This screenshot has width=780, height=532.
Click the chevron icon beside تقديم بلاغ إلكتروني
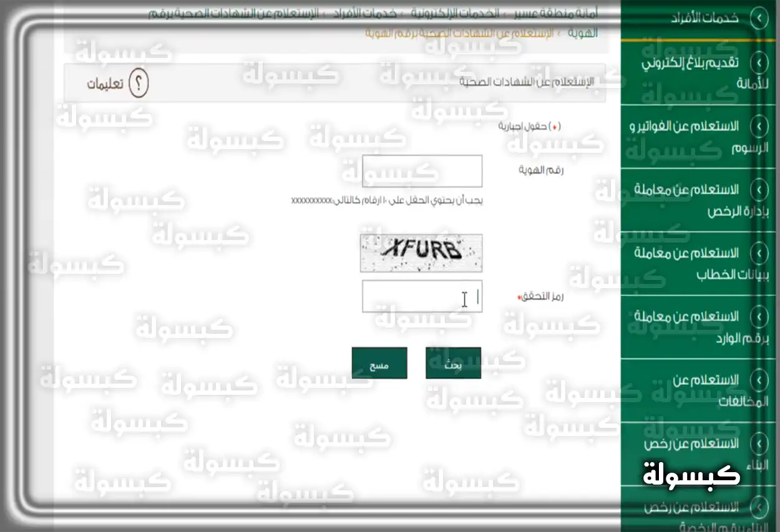click(x=759, y=62)
